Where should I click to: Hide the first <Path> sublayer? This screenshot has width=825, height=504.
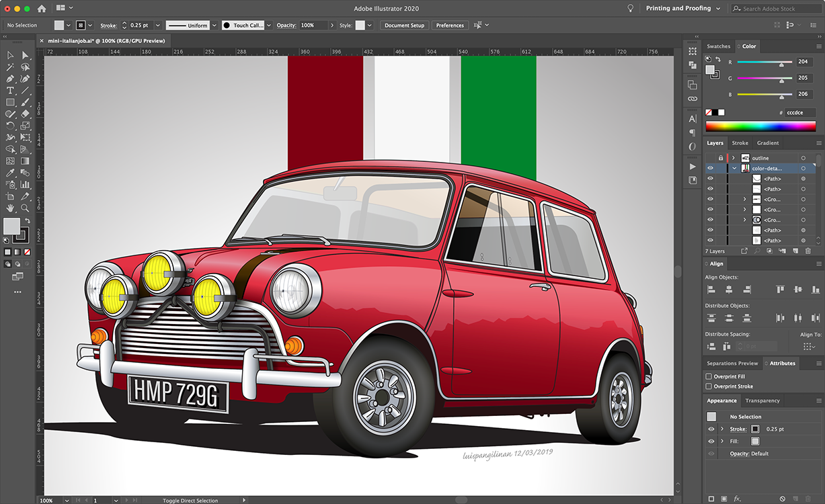[x=710, y=179]
